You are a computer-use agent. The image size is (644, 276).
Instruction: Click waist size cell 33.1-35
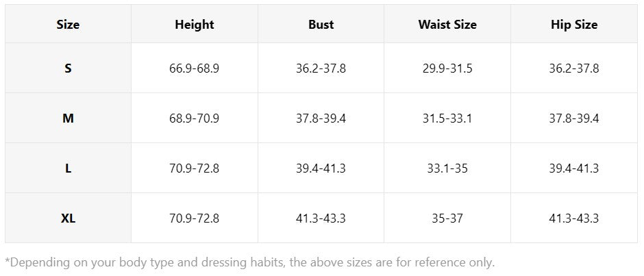coord(447,168)
